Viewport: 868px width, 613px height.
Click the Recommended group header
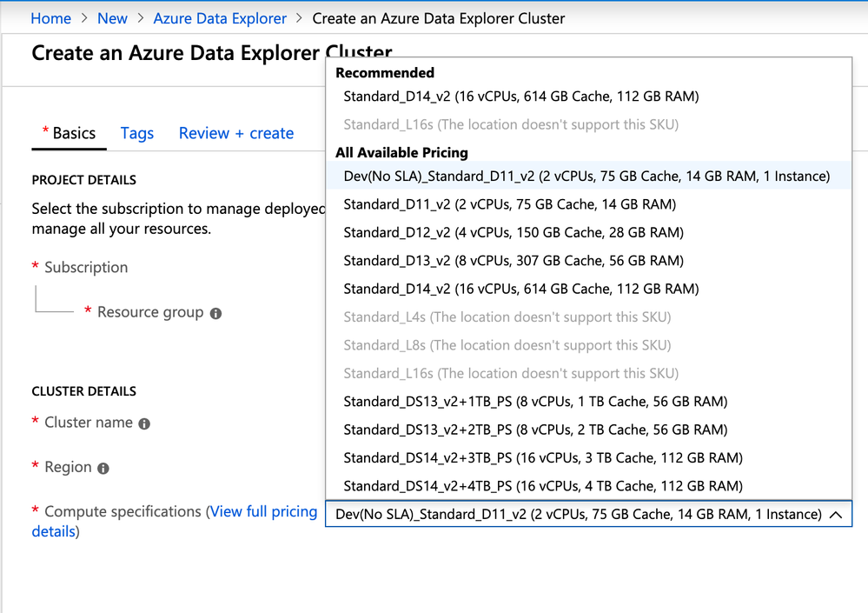click(385, 72)
